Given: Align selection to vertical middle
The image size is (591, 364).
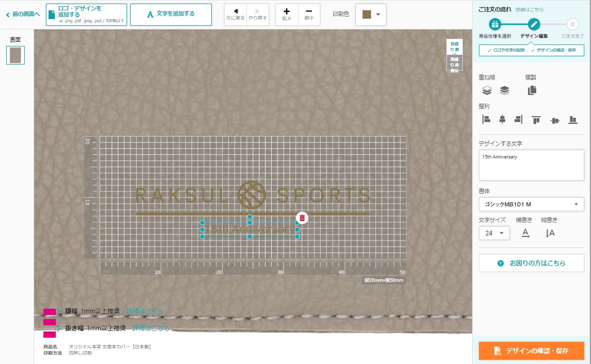Looking at the screenshot, I should 555,121.
